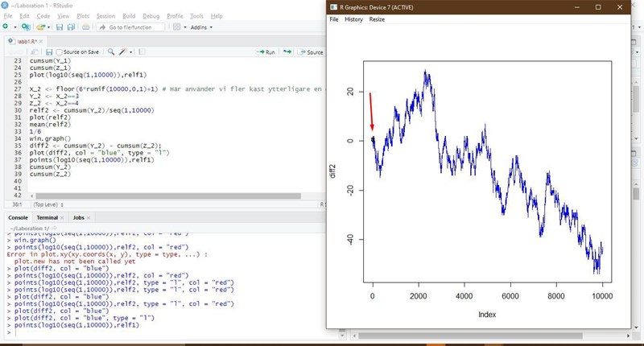Click the new file icon in toolbar
Image resolution: width=644 pixels, height=346 pixels.
coord(6,27)
